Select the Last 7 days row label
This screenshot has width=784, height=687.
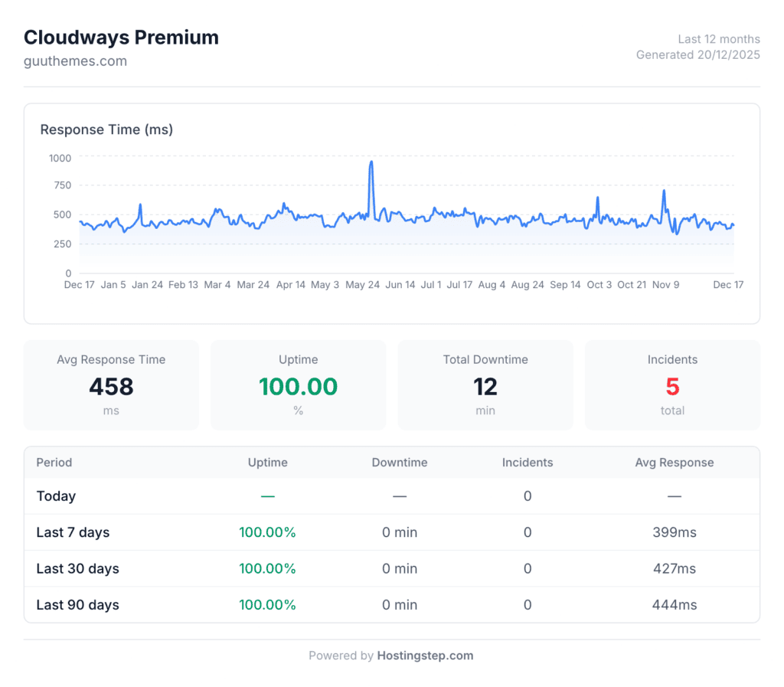point(73,532)
